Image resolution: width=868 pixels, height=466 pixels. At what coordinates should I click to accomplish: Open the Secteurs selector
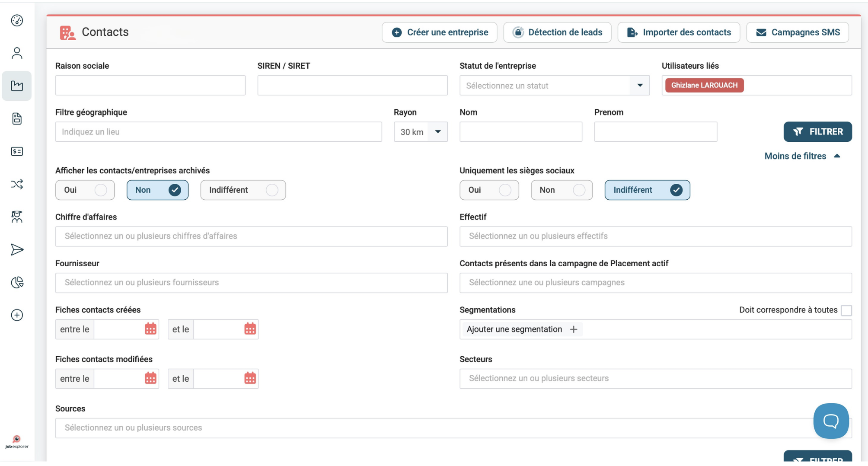pyautogui.click(x=656, y=379)
